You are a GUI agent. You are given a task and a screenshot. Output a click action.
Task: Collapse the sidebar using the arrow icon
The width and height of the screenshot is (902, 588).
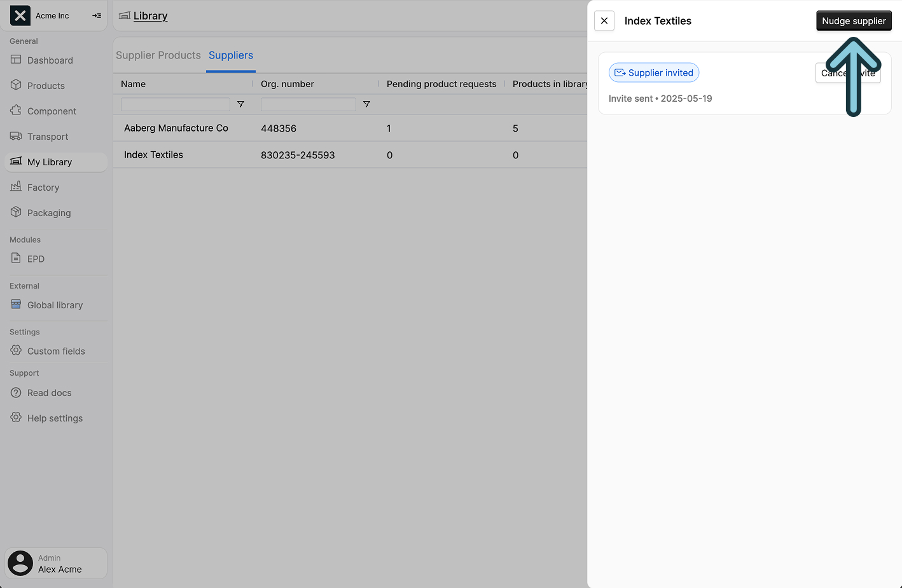tap(97, 16)
